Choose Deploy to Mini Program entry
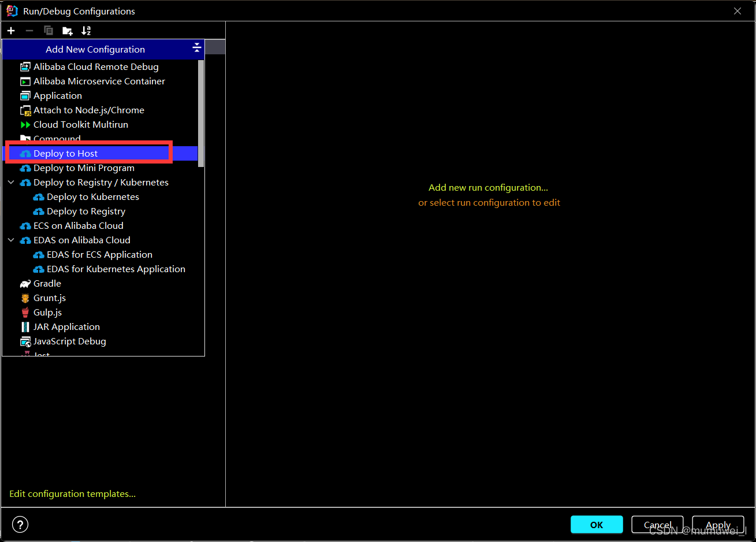The height and width of the screenshot is (542, 756). click(x=84, y=168)
